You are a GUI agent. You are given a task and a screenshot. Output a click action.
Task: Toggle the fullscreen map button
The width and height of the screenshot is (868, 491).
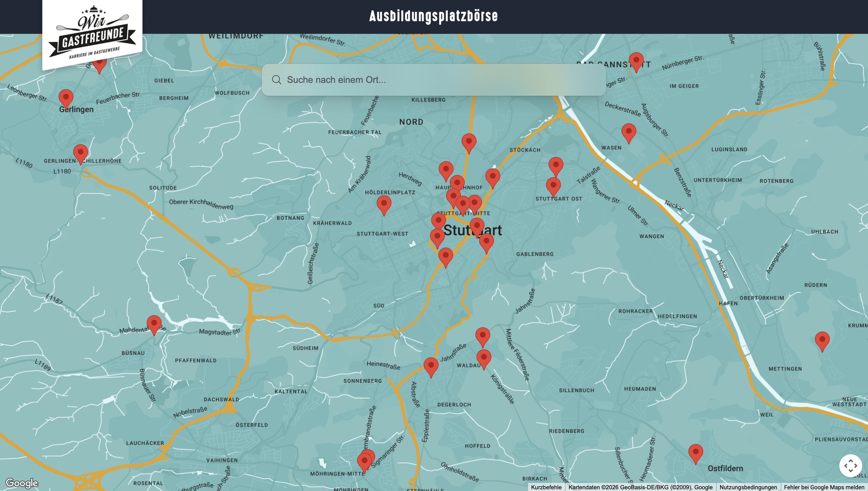coord(850,466)
